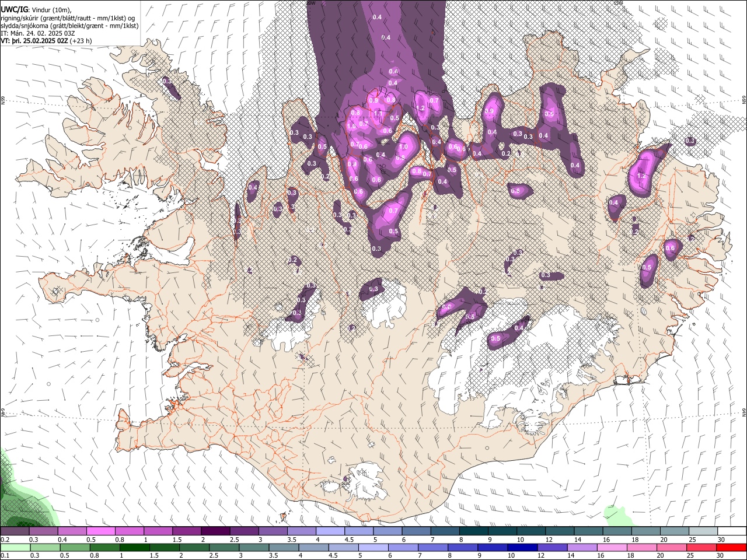Click the lower legend number 30
The image size is (747, 560).
click(721, 555)
